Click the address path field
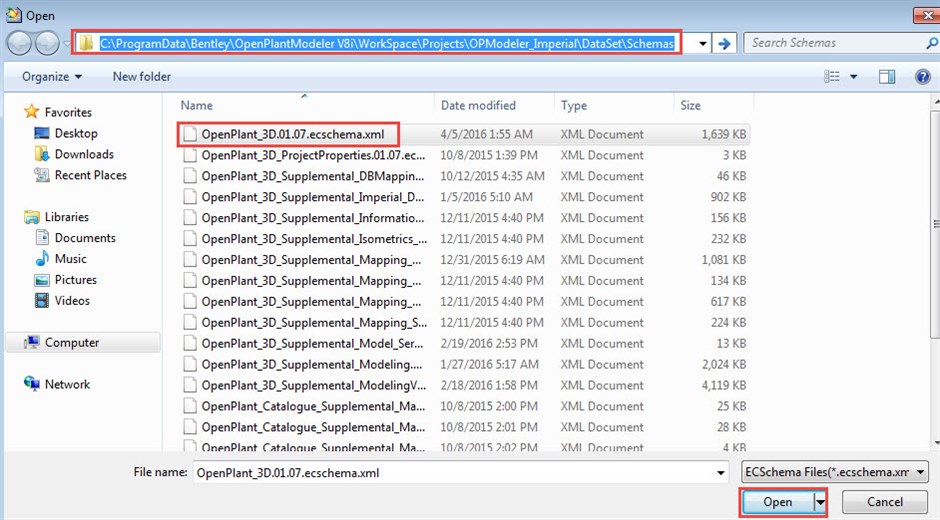The width and height of the screenshot is (940, 520). [387, 43]
